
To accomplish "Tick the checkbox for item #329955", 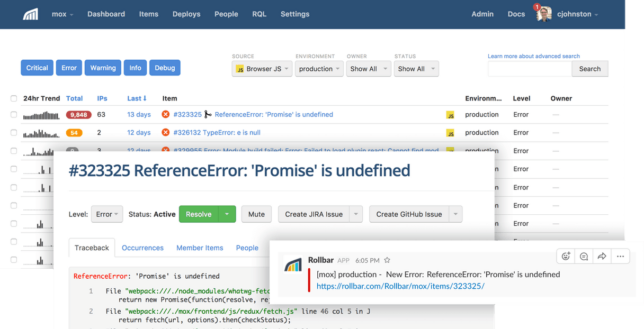I will point(14,151).
